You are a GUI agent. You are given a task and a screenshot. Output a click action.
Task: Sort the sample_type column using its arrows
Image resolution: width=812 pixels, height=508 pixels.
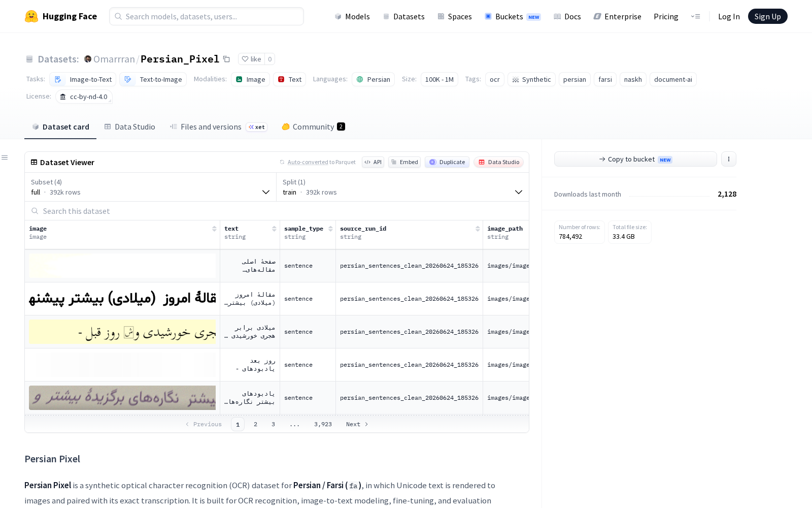(330, 229)
